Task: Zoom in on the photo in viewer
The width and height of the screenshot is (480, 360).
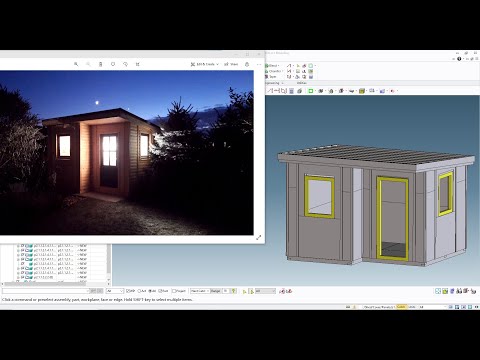Action: point(76,64)
